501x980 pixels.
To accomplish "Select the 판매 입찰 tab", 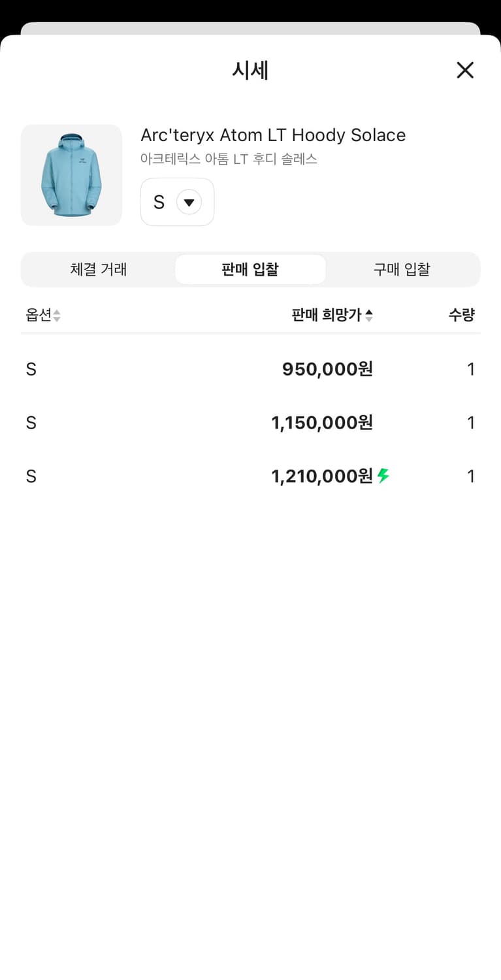I will 250,269.
